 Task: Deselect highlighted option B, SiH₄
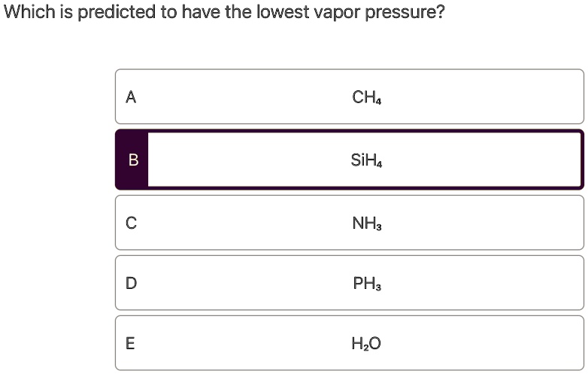coord(350,160)
